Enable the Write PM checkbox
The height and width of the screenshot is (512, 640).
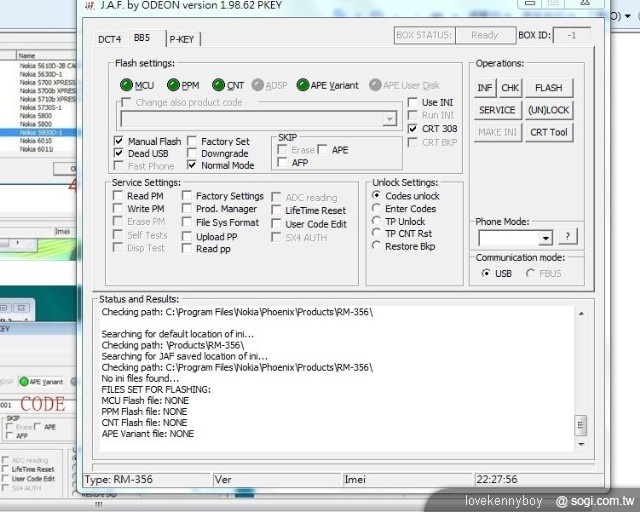click(x=118, y=208)
